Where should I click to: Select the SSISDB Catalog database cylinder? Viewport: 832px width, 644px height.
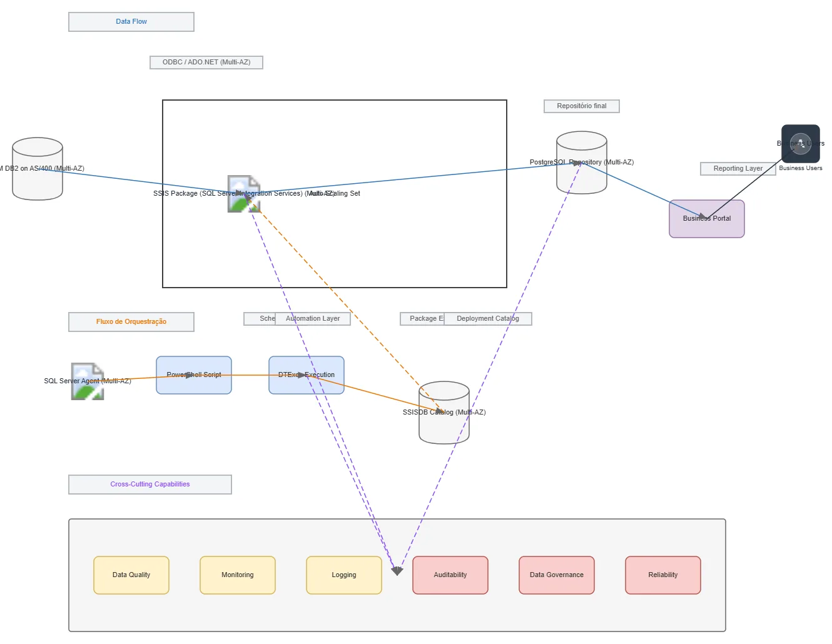pyautogui.click(x=444, y=413)
